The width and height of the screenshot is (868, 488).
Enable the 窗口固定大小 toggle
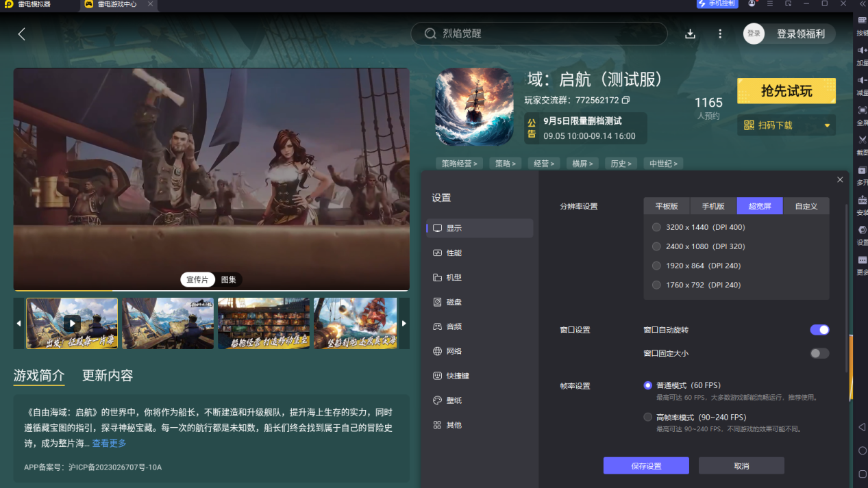click(x=819, y=353)
